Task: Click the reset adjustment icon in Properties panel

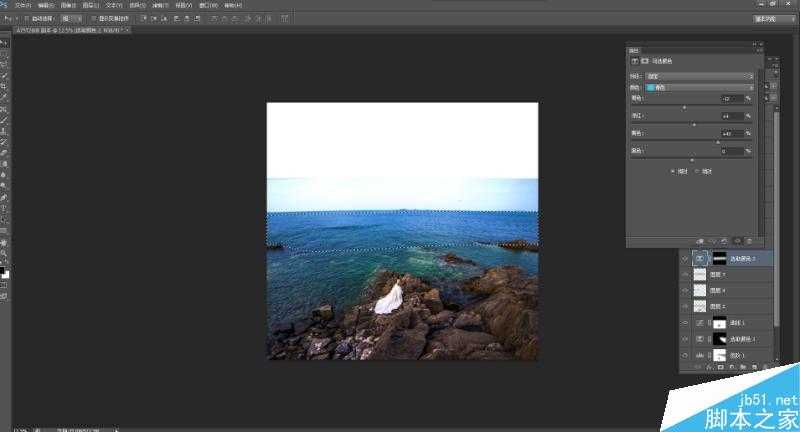Action: 724,241
